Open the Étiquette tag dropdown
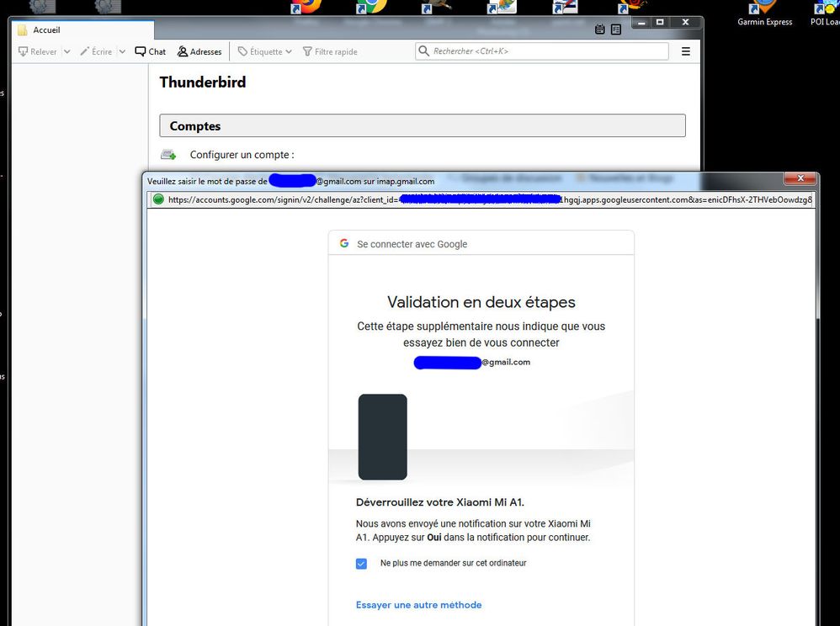Image resolution: width=840 pixels, height=626 pixels. [263, 51]
